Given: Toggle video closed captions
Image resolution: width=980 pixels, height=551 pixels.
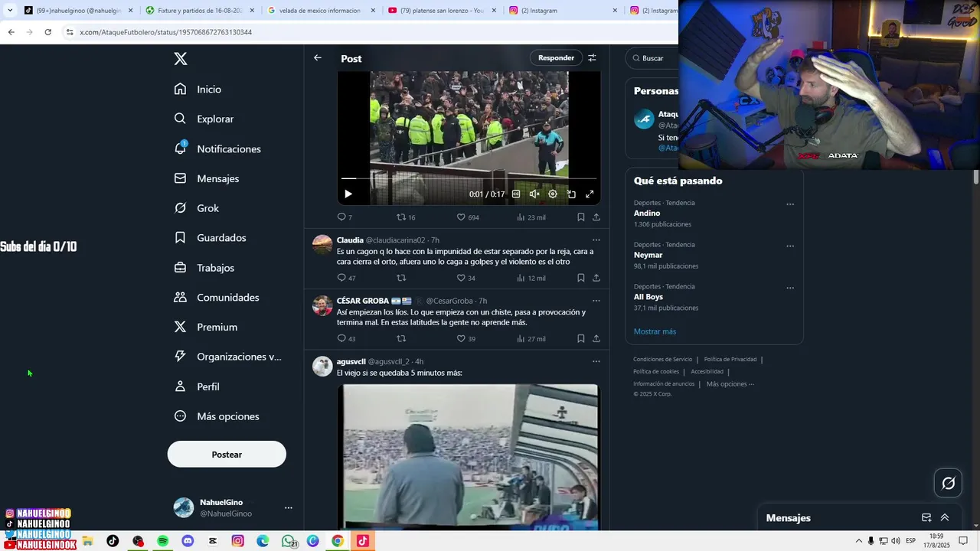Looking at the screenshot, I should click(x=516, y=194).
